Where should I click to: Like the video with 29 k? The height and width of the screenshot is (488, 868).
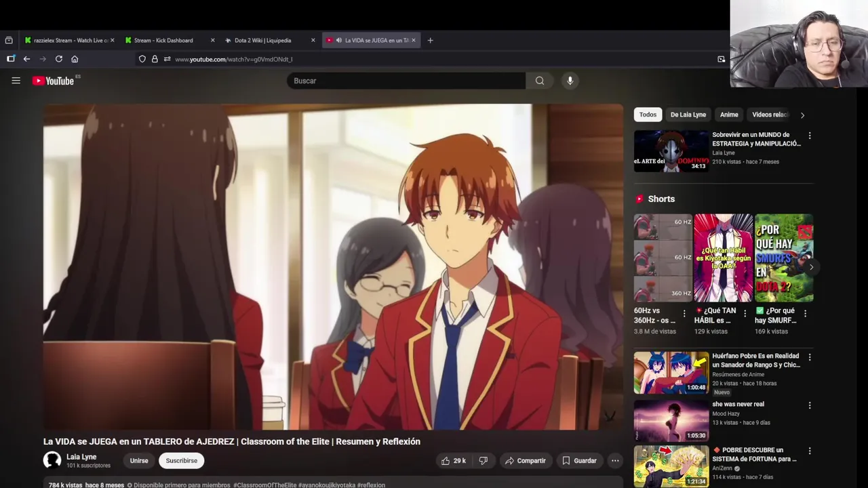pyautogui.click(x=453, y=461)
